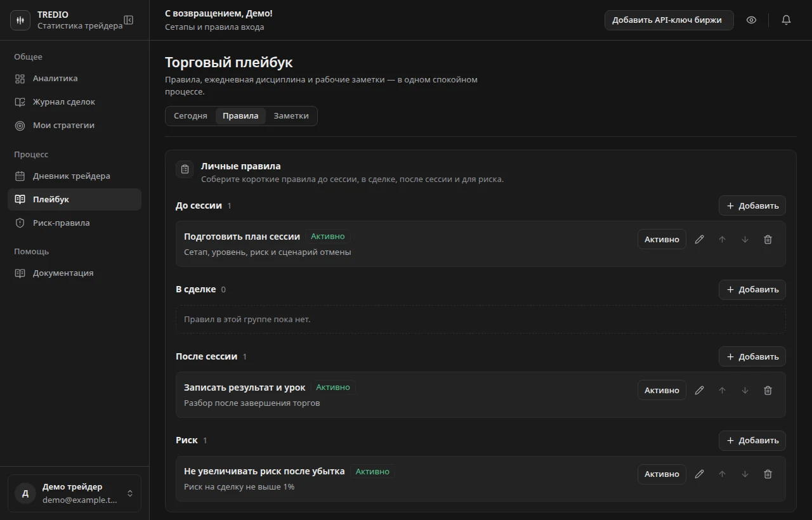812x520 pixels.
Task: Click the TREDIO logo icon
Action: [x=20, y=20]
